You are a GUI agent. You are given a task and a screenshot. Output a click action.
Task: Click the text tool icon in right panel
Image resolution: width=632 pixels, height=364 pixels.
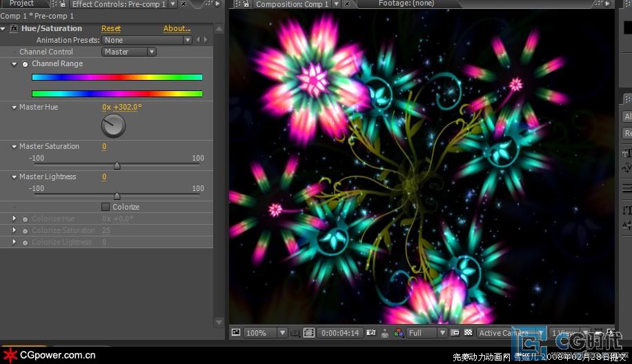[x=626, y=153]
